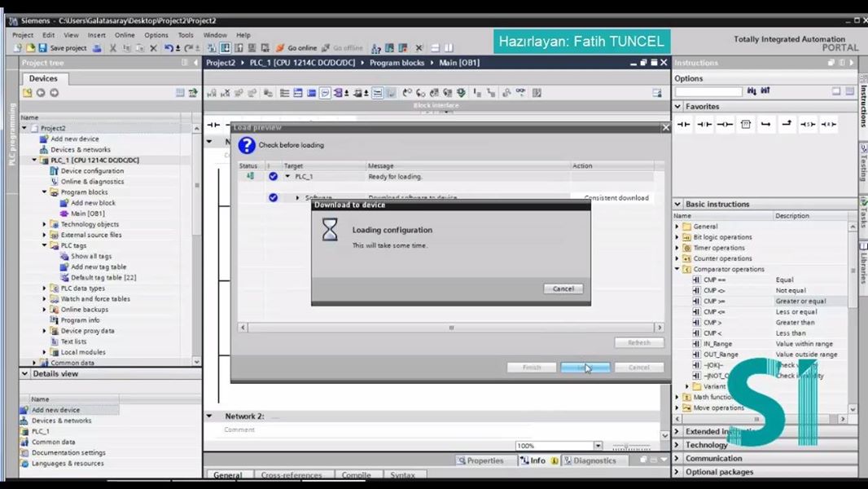Toggle the Software row check mark
The width and height of the screenshot is (868, 489).
(273, 197)
